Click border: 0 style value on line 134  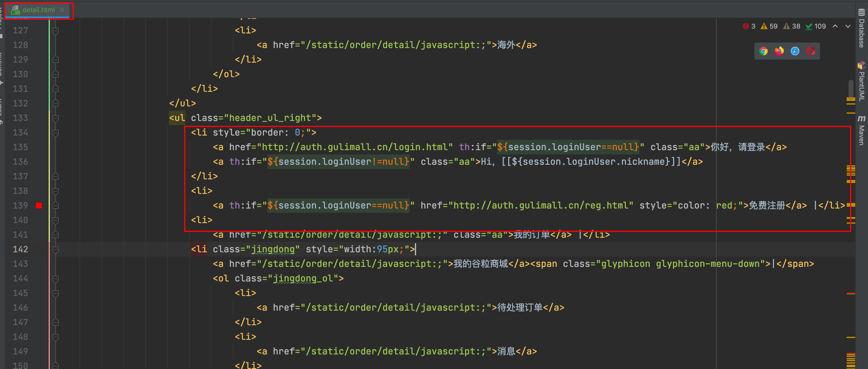point(278,133)
